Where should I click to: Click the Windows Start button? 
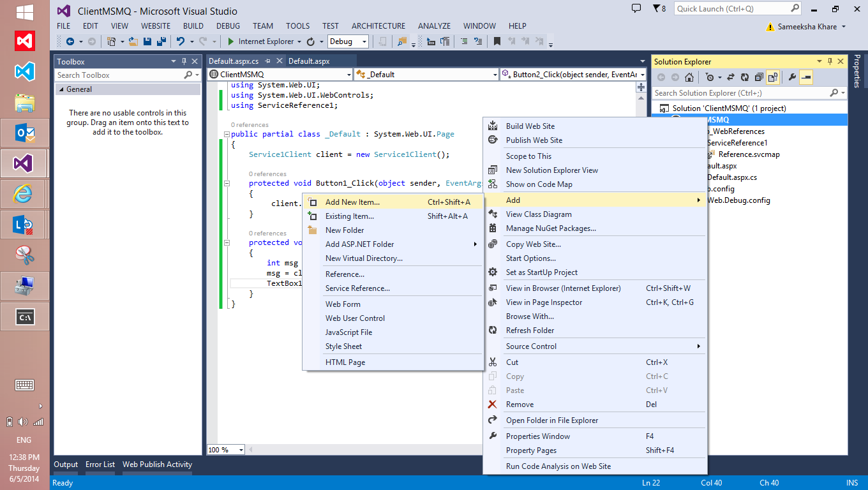(x=25, y=11)
